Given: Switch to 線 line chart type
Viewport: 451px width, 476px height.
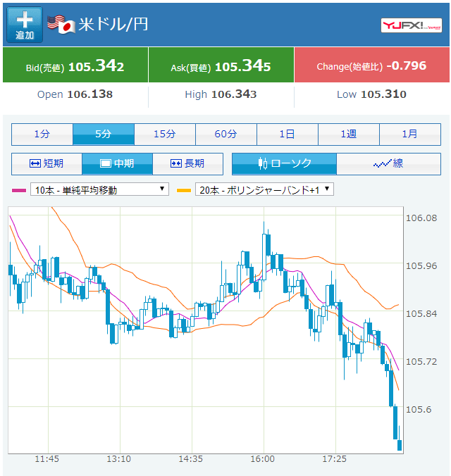Looking at the screenshot, I should pyautogui.click(x=388, y=163).
